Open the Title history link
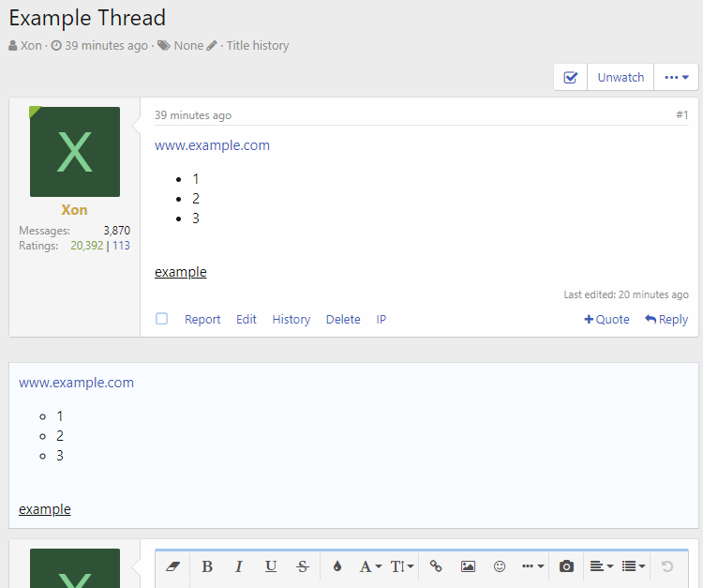The height and width of the screenshot is (588, 703). [x=258, y=46]
